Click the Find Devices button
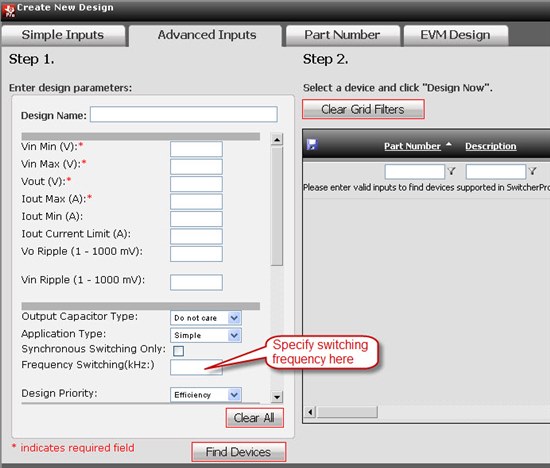This screenshot has width=550, height=468. pos(239,452)
